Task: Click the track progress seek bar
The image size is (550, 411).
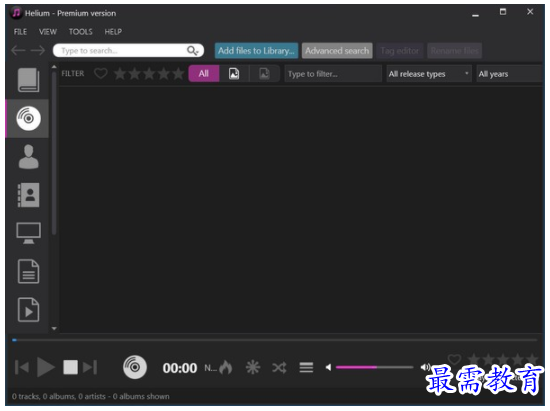Action: 275,340
